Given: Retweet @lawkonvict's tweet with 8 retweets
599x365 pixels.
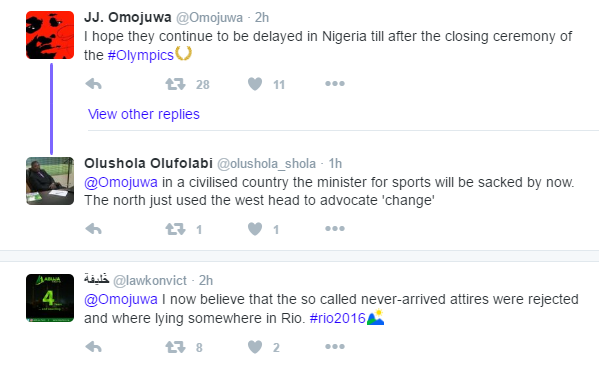Looking at the screenshot, I should coord(175,347).
